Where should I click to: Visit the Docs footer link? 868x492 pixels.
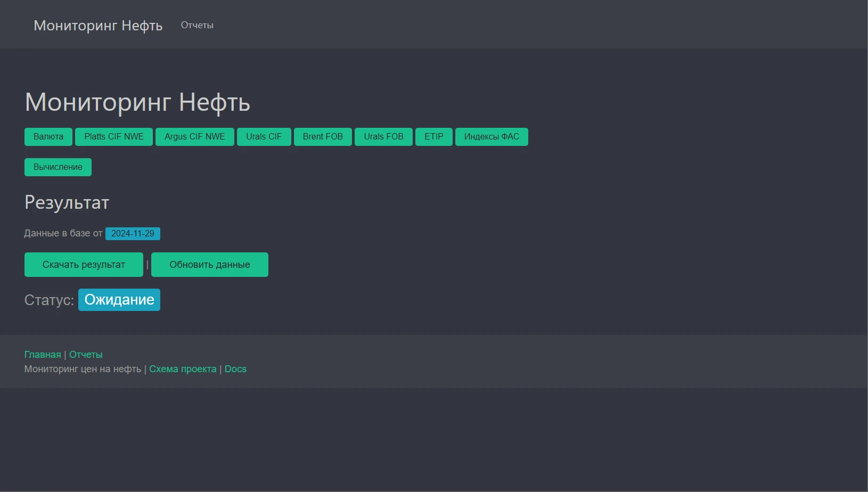pyautogui.click(x=235, y=369)
